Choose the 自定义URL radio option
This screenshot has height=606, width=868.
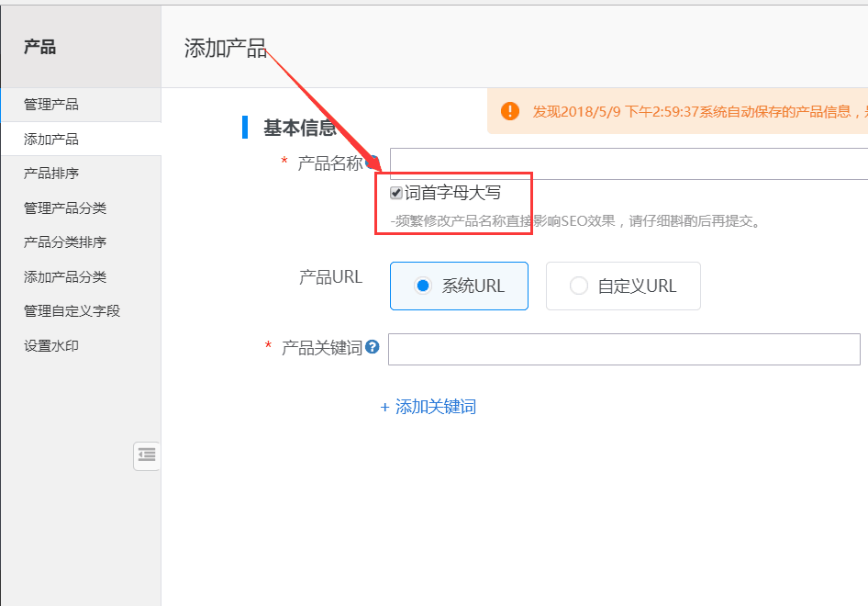(x=579, y=286)
